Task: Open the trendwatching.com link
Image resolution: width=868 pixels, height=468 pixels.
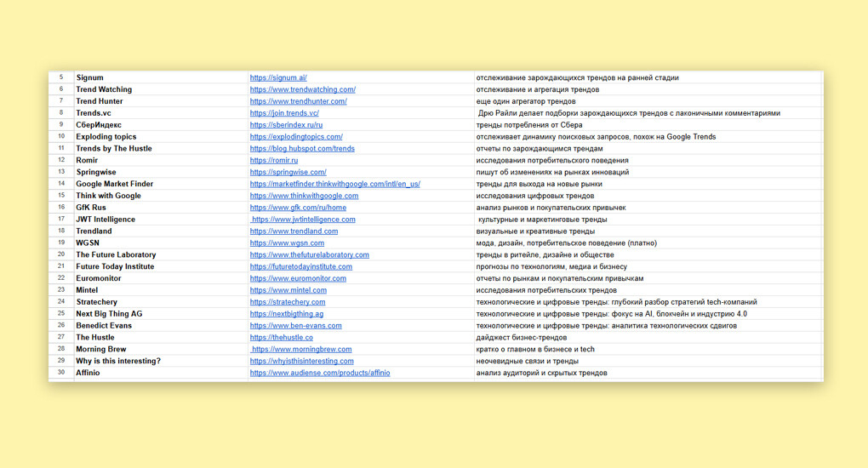Action: click(x=302, y=89)
